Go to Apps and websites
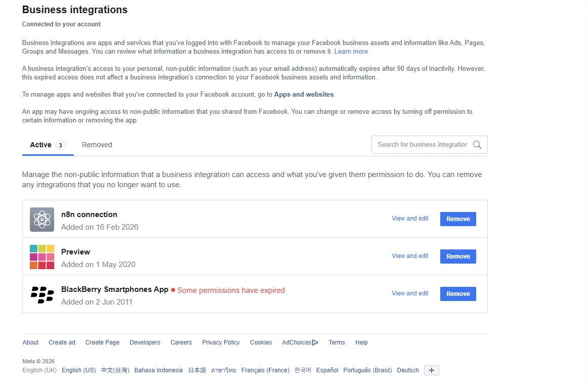The height and width of the screenshot is (385, 588). point(304,95)
